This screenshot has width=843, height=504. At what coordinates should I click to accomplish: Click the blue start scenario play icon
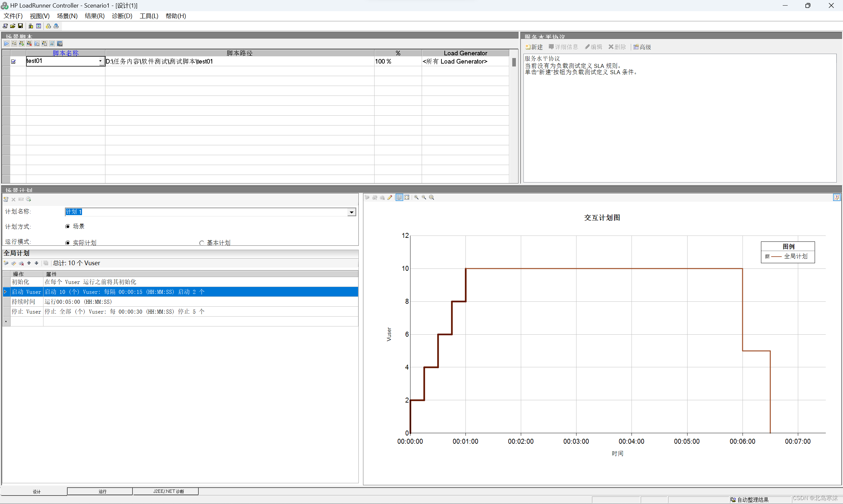click(x=7, y=43)
